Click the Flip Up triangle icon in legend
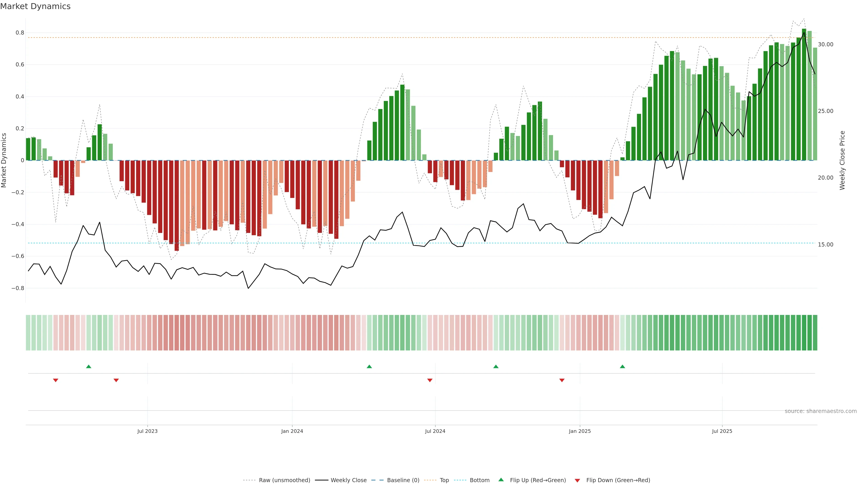The image size is (868, 488). (501, 480)
